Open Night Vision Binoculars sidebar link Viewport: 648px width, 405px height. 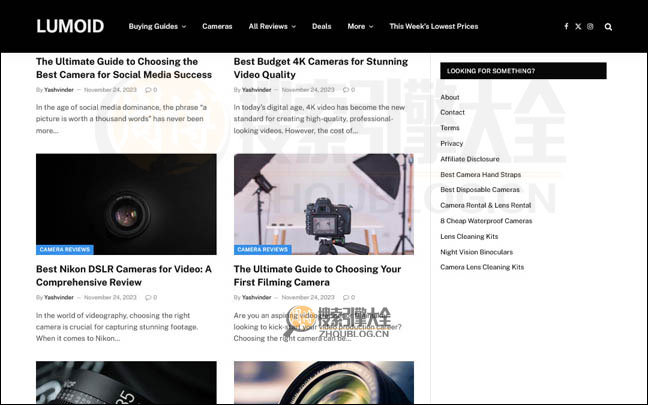(476, 252)
